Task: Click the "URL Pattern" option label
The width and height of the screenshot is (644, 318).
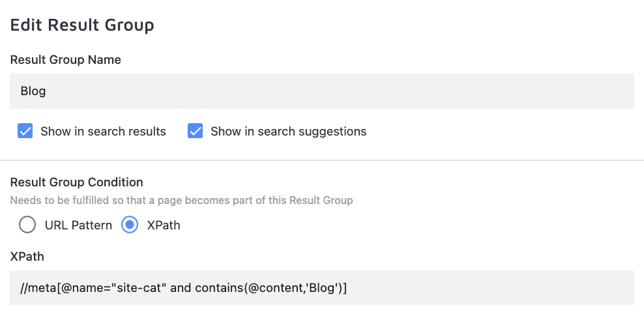Action: (x=78, y=225)
